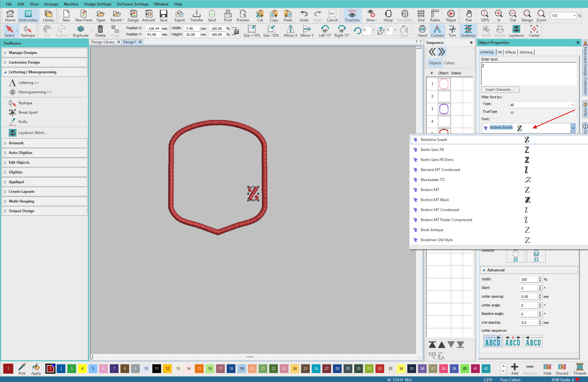Image resolution: width=588 pixels, height=382 pixels.
Task: Click the Knife tool in Lettering toolbox
Action: [x=22, y=122]
